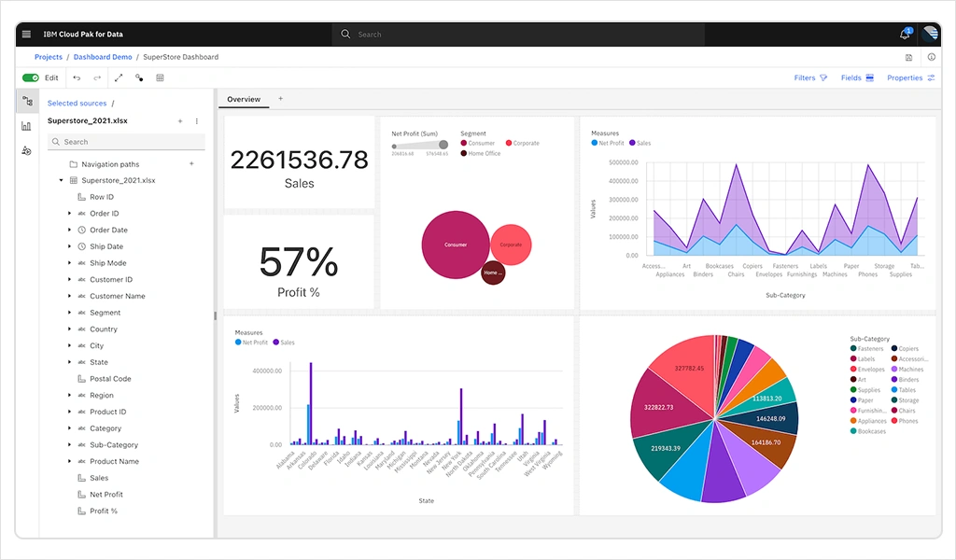The height and width of the screenshot is (560, 956).
Task: Expand the Sub-Category field
Action: (69, 445)
